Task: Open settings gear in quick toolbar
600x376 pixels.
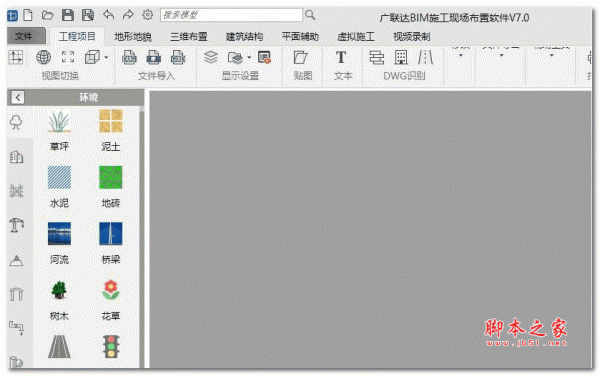Action: (148, 15)
